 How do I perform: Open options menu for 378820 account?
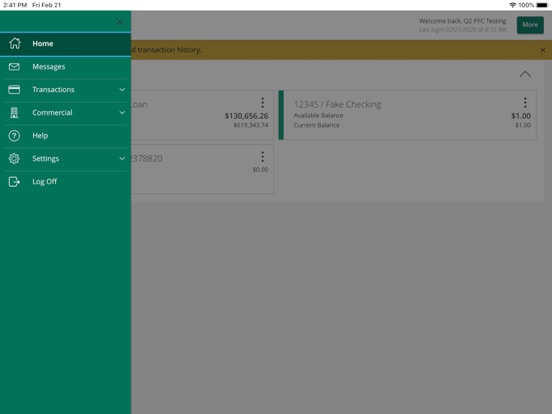tap(263, 157)
